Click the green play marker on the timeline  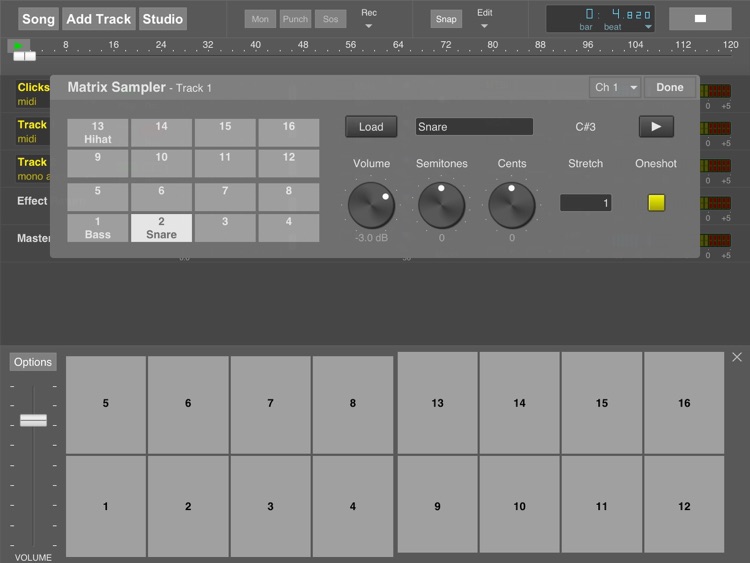pos(19,46)
